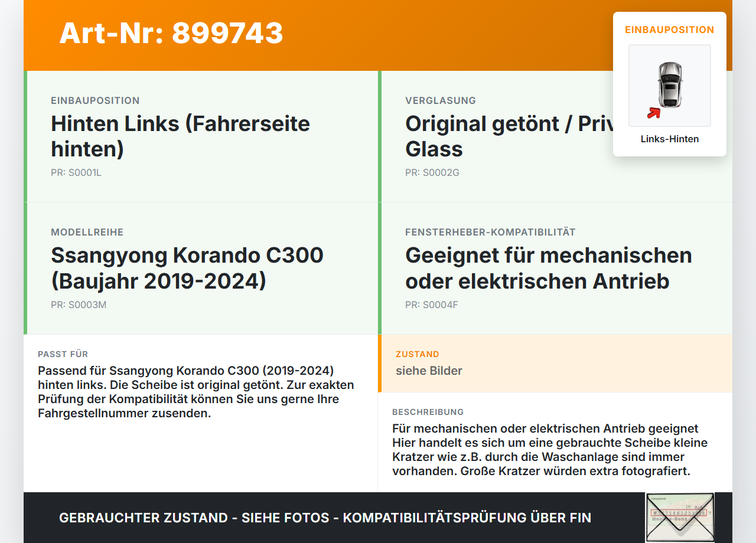
Task: Click the 'BESCHREIBUNG' label
Action: coord(428,412)
